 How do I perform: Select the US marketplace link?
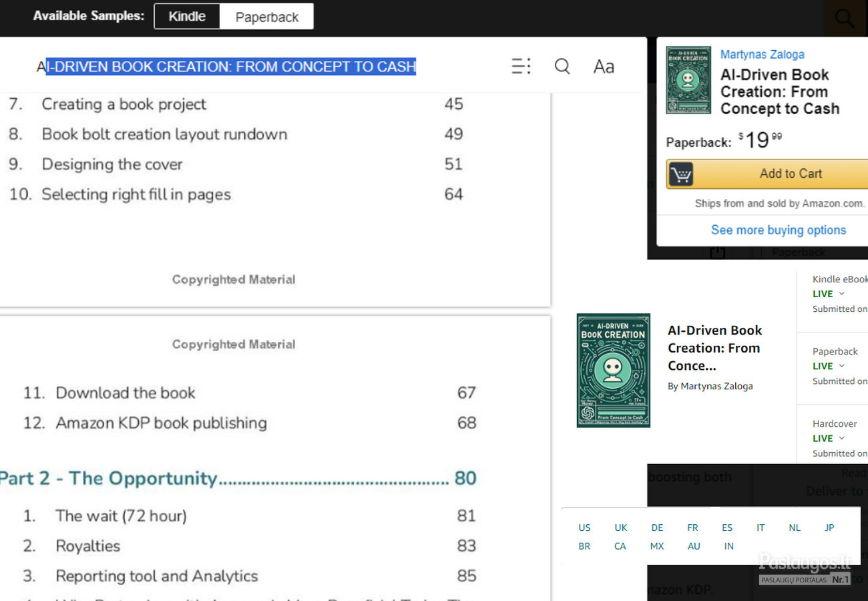click(584, 528)
